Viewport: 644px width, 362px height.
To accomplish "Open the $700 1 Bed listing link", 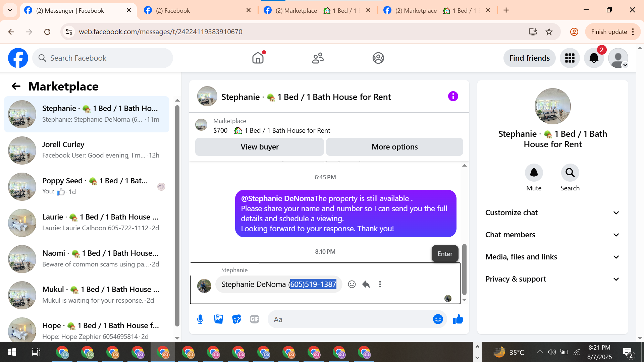I will [272, 130].
